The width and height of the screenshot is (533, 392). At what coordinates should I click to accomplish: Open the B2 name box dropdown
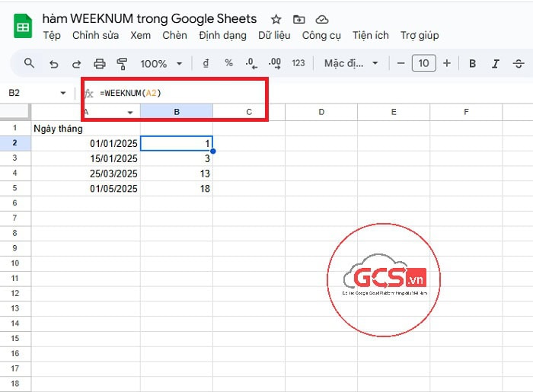pyautogui.click(x=62, y=93)
